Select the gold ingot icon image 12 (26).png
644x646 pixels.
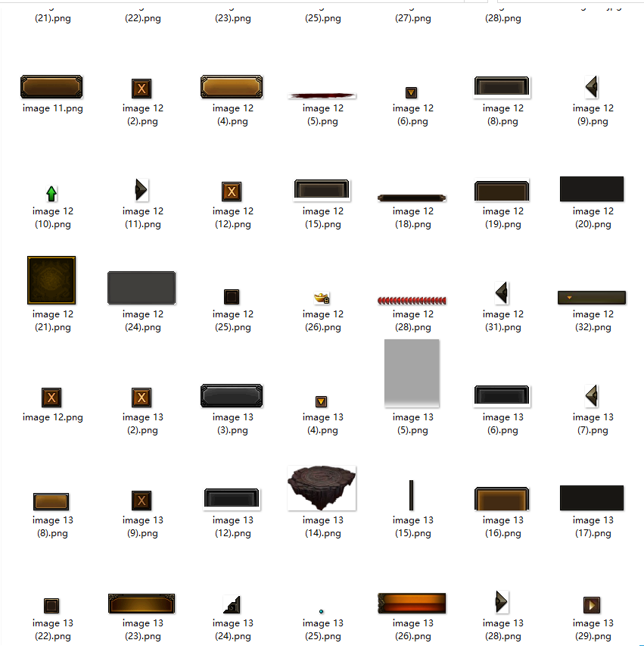tap(322, 297)
